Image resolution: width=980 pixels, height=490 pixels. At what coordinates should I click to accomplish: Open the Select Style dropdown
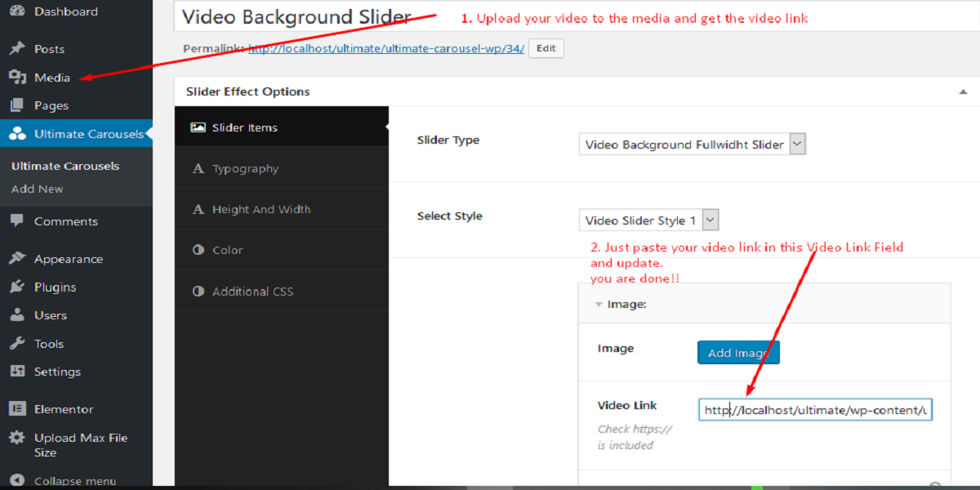pos(649,220)
